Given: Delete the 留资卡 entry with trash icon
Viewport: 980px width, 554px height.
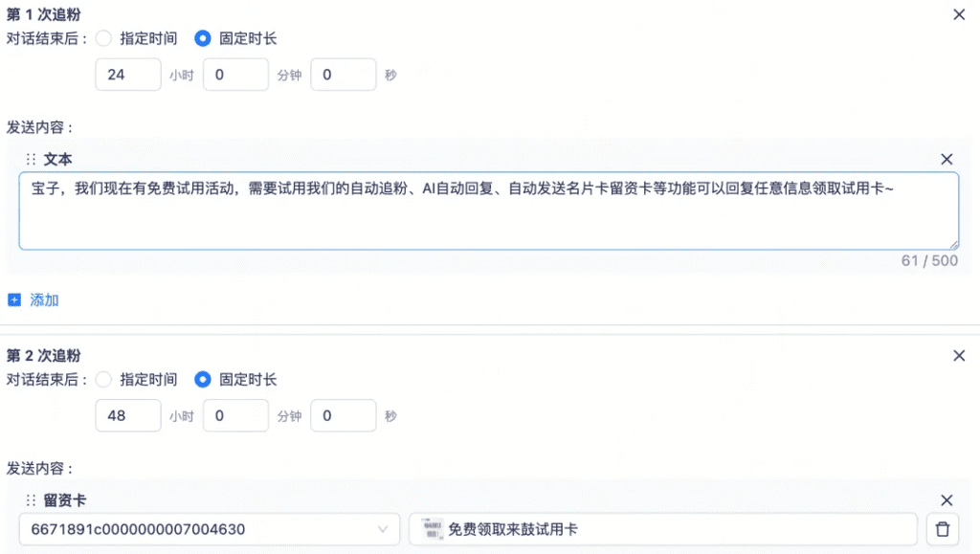Looking at the screenshot, I should [943, 529].
